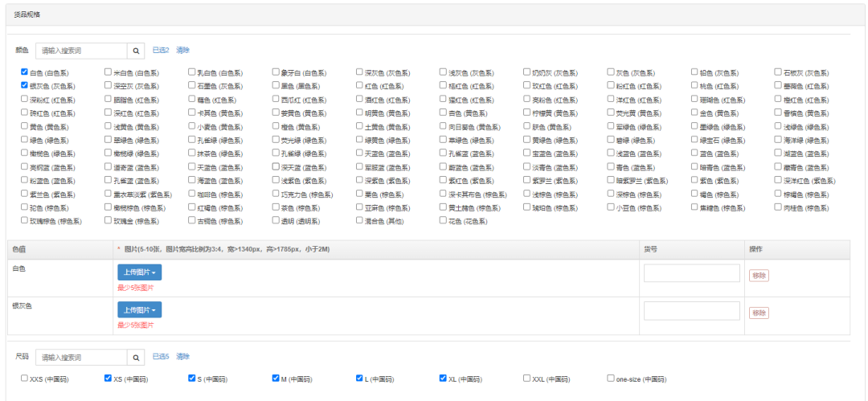Click the 货号 input for 白色 row
Image resolution: width=868 pixels, height=401 pixels.
pyautogui.click(x=691, y=273)
